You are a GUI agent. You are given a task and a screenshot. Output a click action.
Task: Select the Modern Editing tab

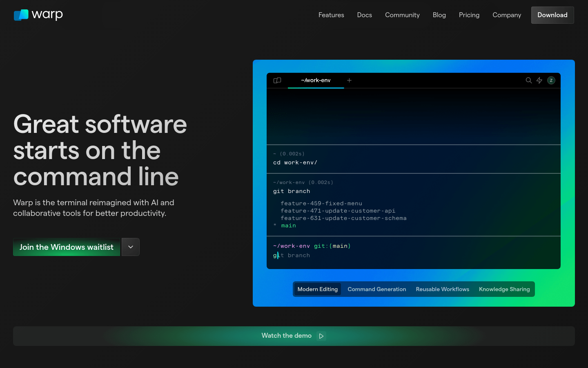click(x=318, y=289)
